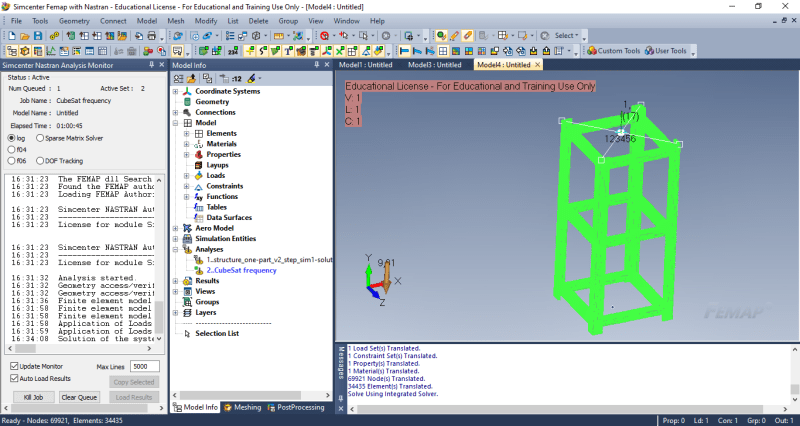Expand the Results tree node

176,281
